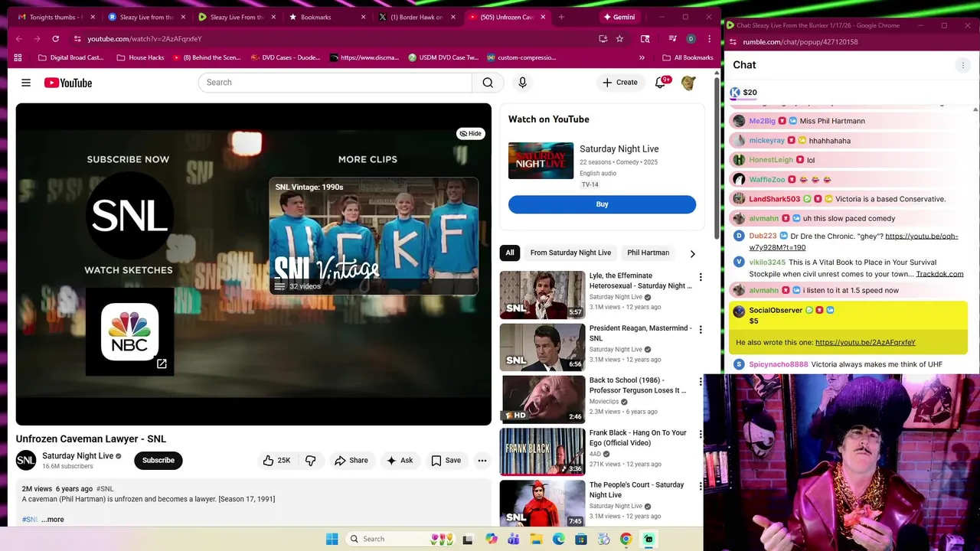Select the All filter chip
Viewport: 980px width, 551px height.
tap(510, 253)
